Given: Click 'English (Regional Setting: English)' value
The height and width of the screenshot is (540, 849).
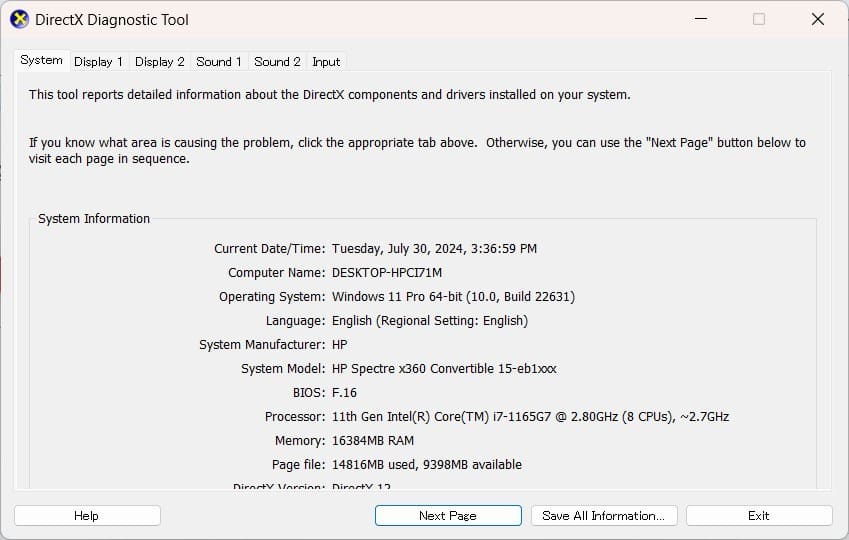Looking at the screenshot, I should pyautogui.click(x=430, y=321).
